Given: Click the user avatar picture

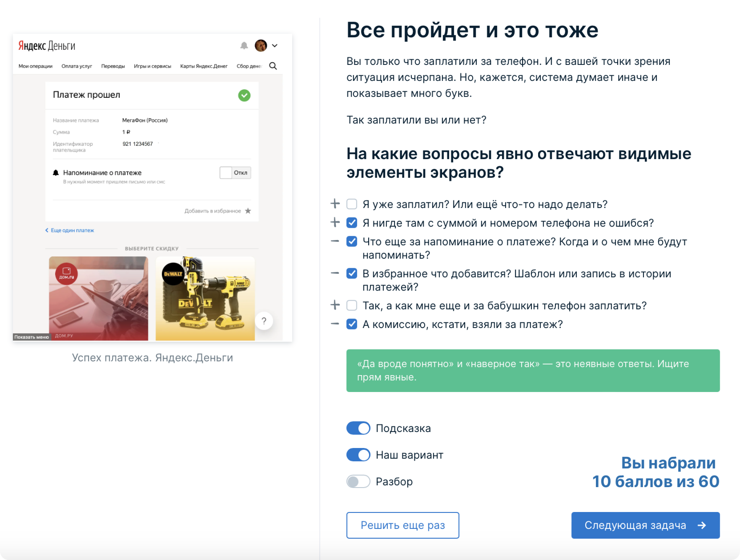Looking at the screenshot, I should (261, 45).
